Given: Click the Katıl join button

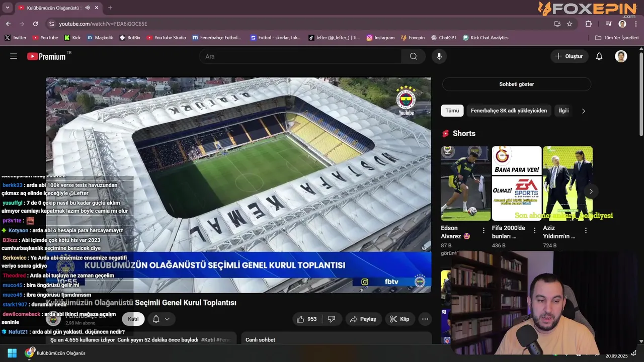Looking at the screenshot, I should tap(133, 319).
